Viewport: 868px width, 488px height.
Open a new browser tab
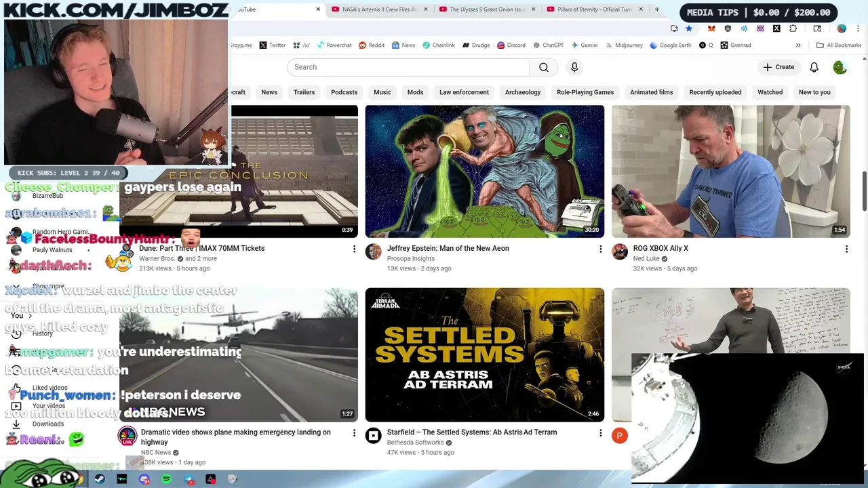point(656,9)
